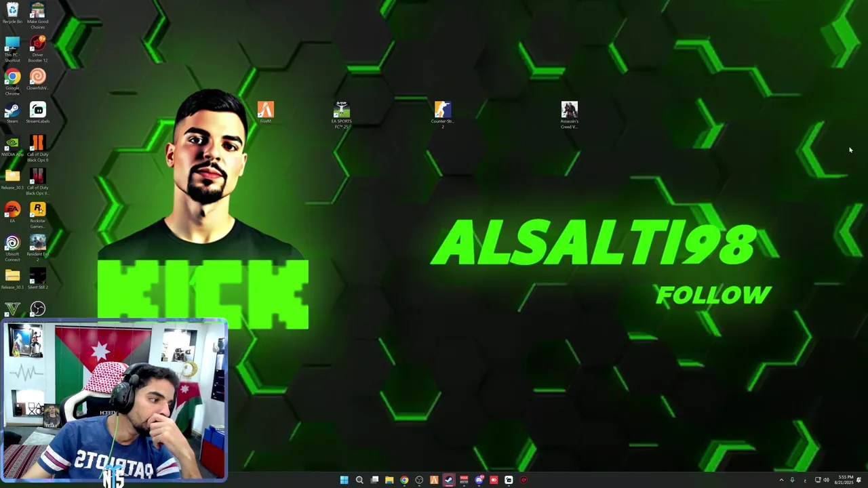This screenshot has width=868, height=488.
Task: Open the clock showing 5:55 PM
Action: [845, 480]
